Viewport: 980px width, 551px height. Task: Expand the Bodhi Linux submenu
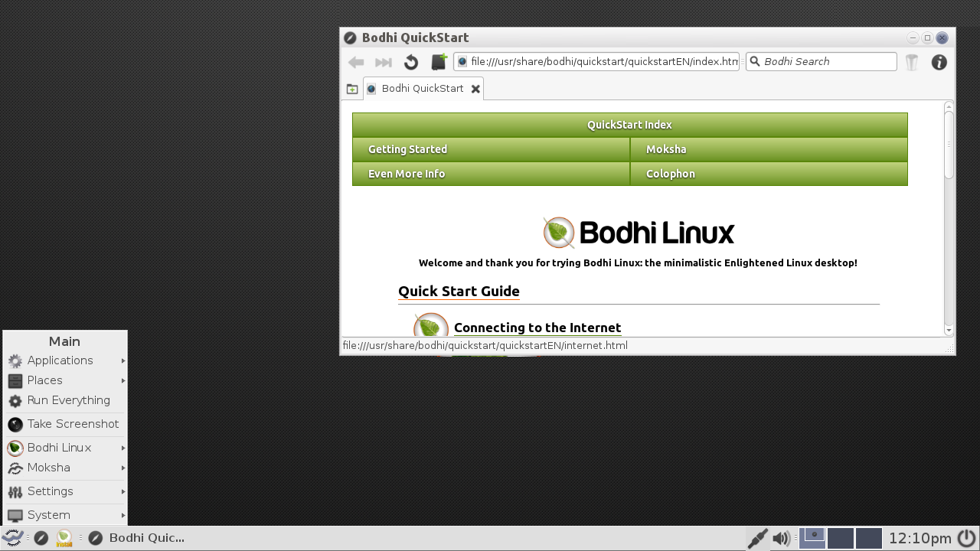tap(65, 448)
